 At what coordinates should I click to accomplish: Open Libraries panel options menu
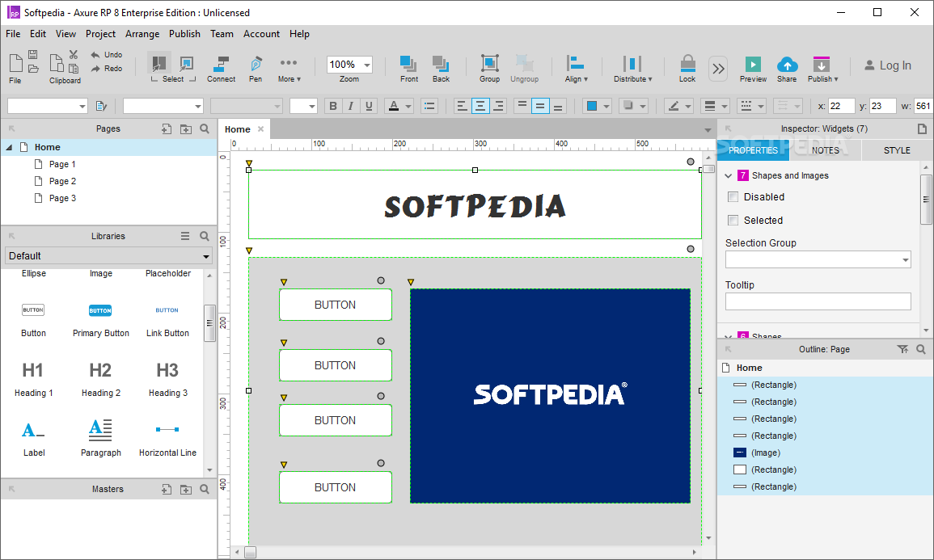(185, 236)
